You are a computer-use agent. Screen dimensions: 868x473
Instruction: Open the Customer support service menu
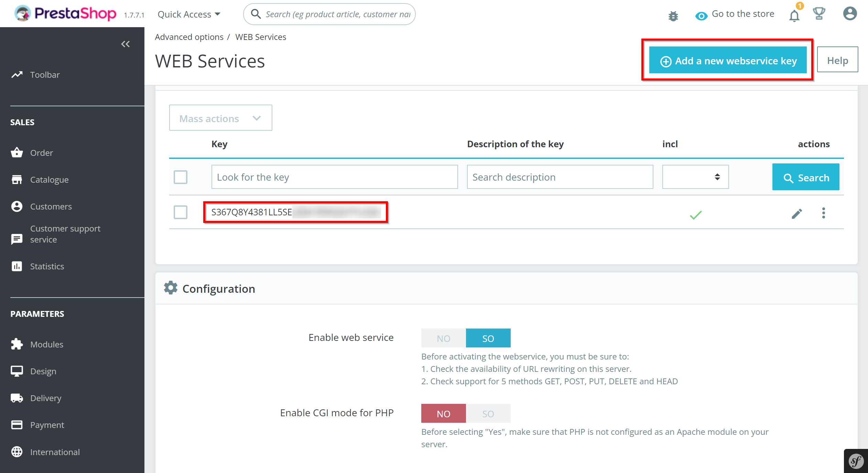65,234
